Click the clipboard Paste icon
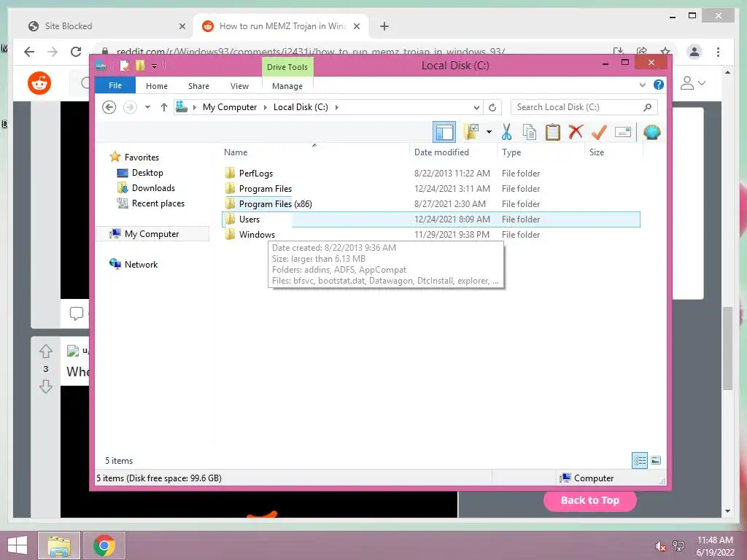The height and width of the screenshot is (560, 747). click(x=553, y=132)
